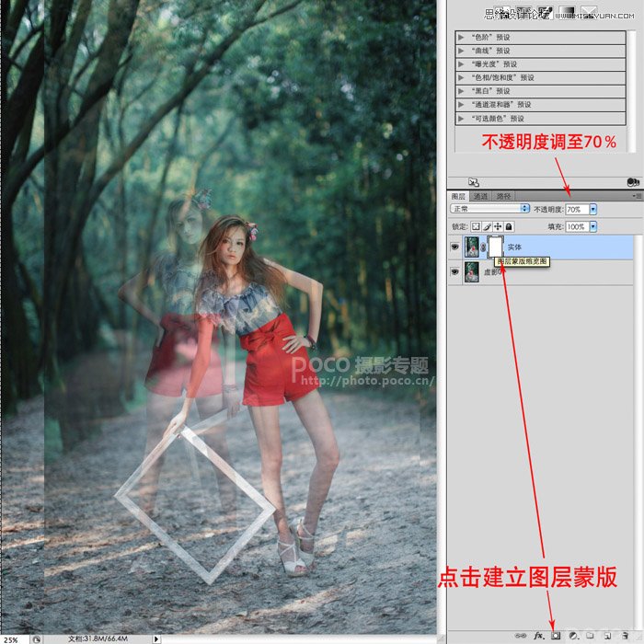Select the 实体 layer mask thumbnail

[x=495, y=247]
